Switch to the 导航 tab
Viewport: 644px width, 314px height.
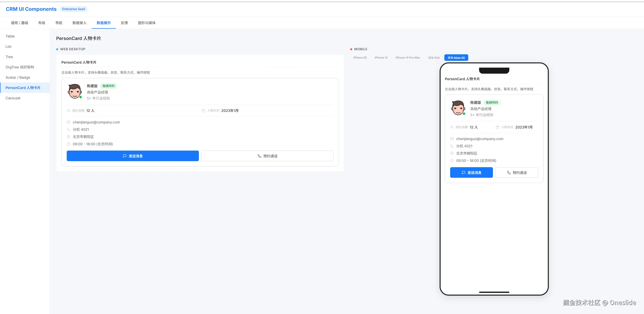(59, 23)
